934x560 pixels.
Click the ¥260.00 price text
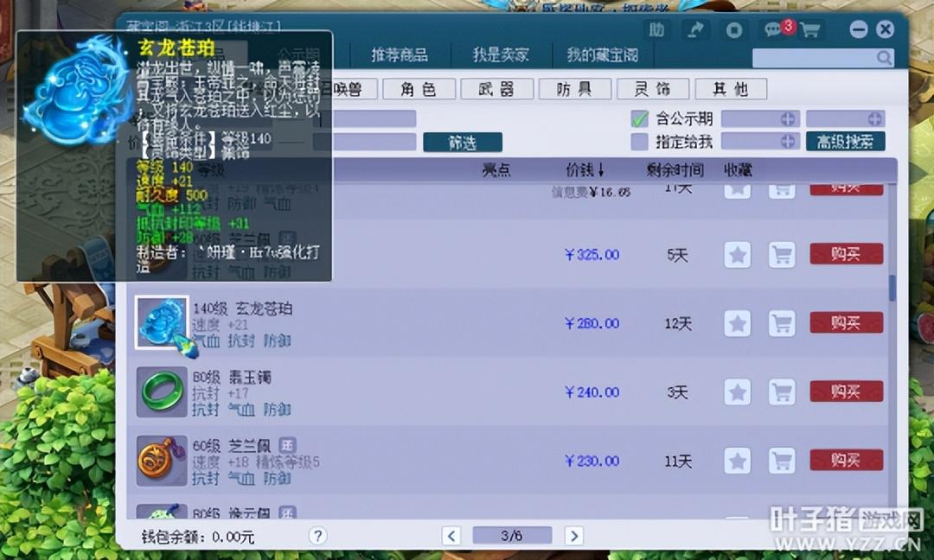[592, 323]
